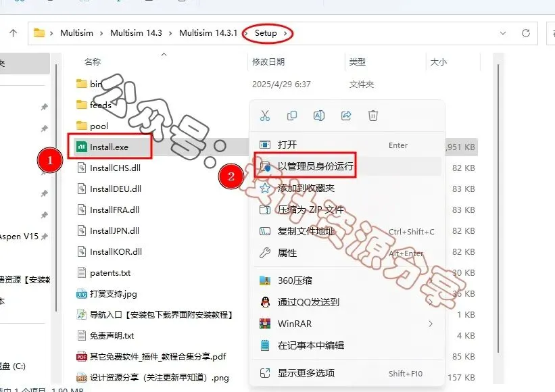Click the Share icon in context menu
This screenshot has height=392, width=555.
click(x=346, y=116)
